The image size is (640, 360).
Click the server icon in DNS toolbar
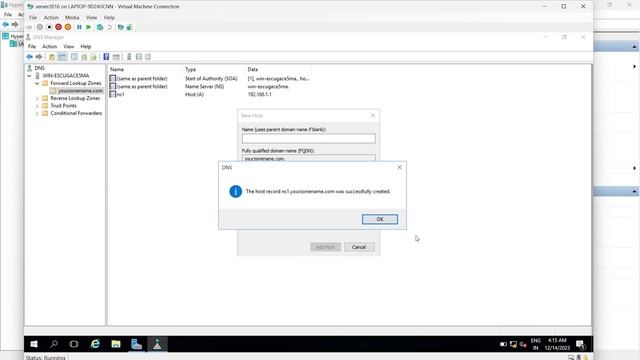[129, 57]
